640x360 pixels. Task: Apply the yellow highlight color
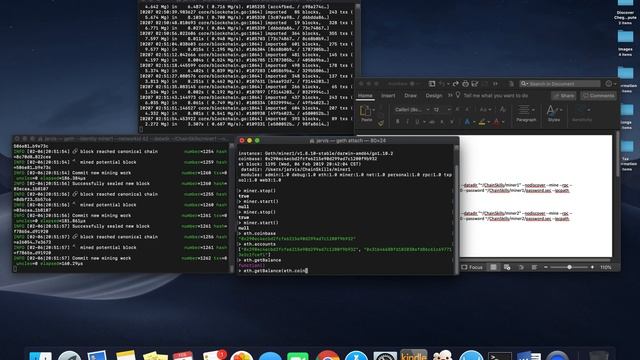tap(482, 122)
